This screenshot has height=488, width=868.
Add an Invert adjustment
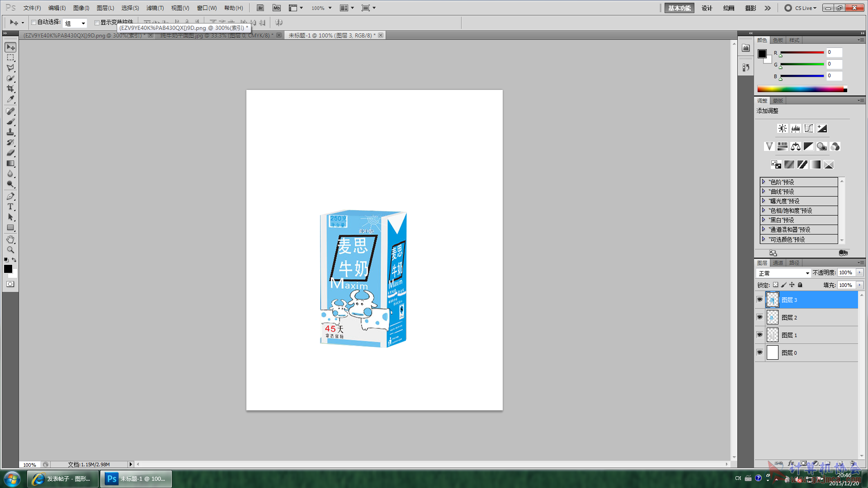pos(776,164)
